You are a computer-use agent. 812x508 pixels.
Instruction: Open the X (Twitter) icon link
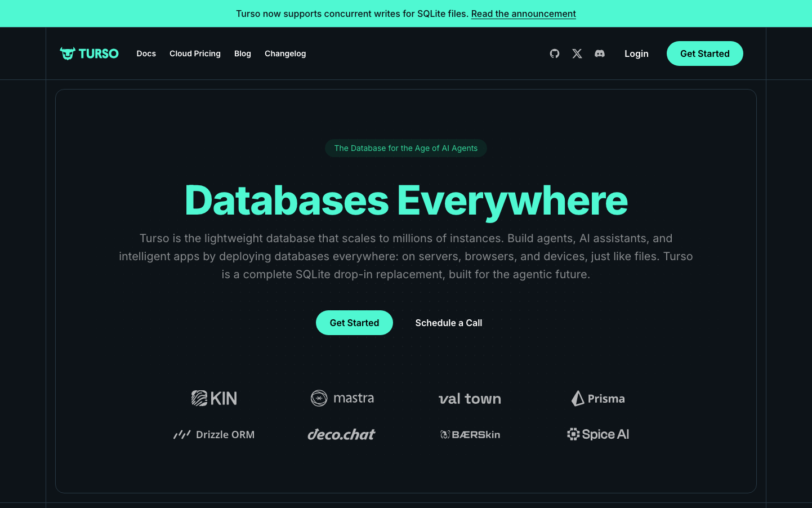pyautogui.click(x=577, y=54)
